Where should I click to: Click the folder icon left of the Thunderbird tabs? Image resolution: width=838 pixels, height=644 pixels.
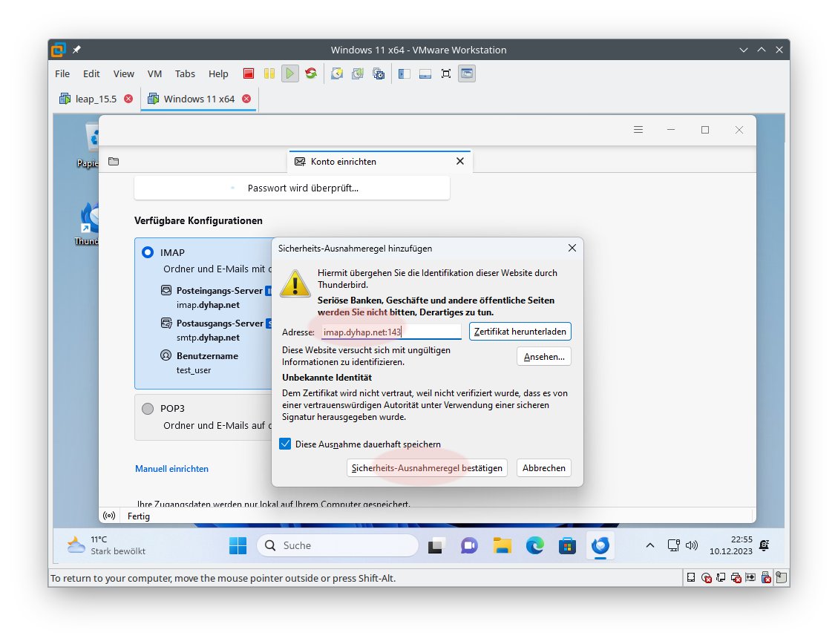pyautogui.click(x=114, y=161)
